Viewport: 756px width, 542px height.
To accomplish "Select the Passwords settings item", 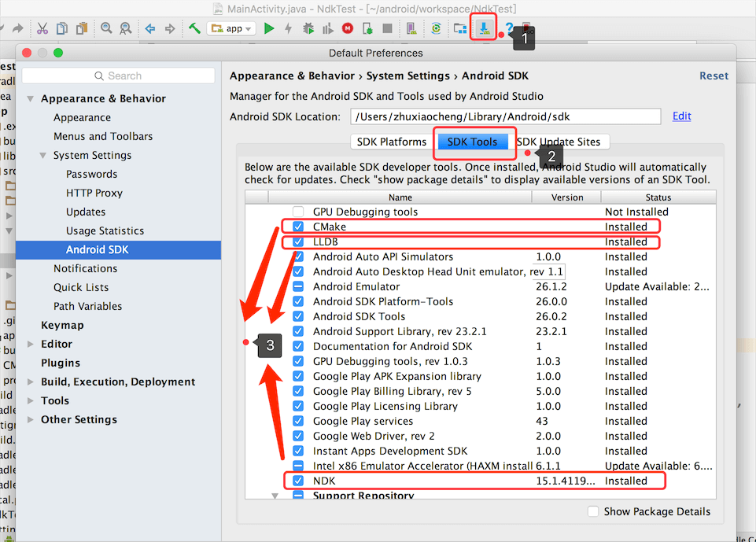I will 91,174.
